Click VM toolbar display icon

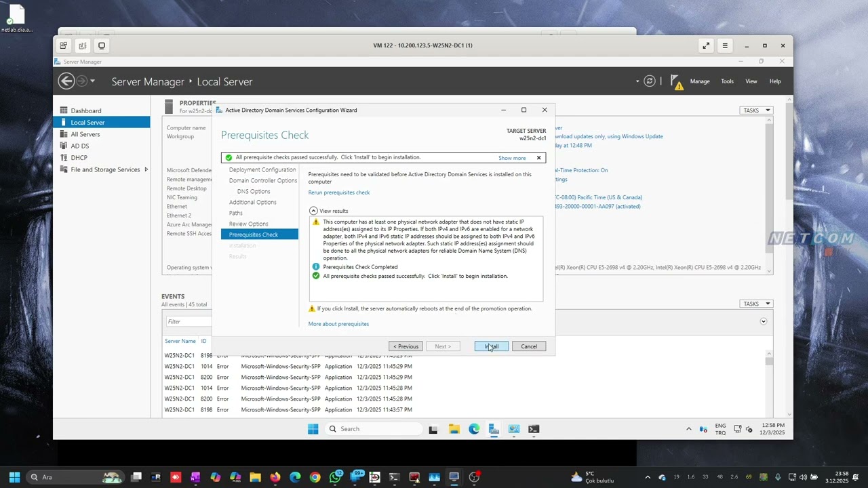[x=102, y=46]
